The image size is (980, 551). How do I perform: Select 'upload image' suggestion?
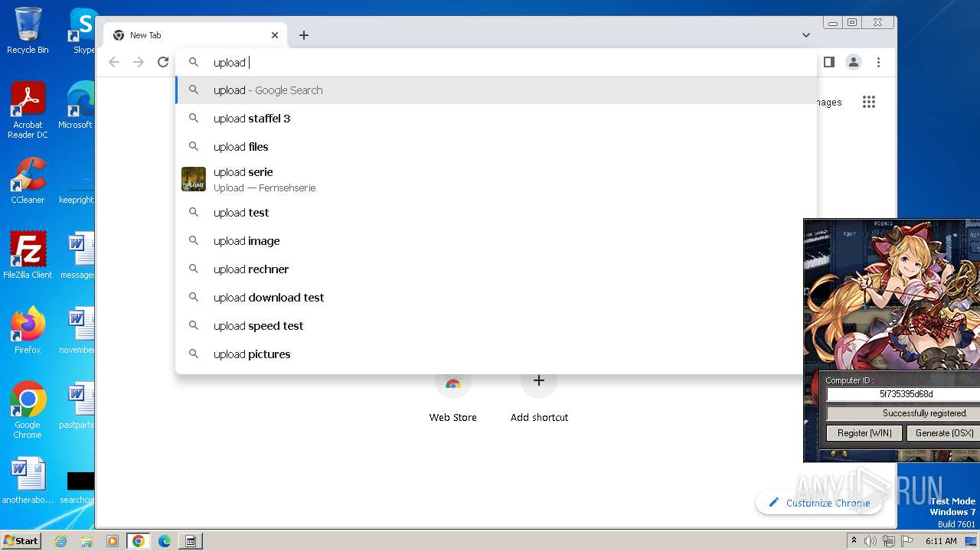(496, 241)
